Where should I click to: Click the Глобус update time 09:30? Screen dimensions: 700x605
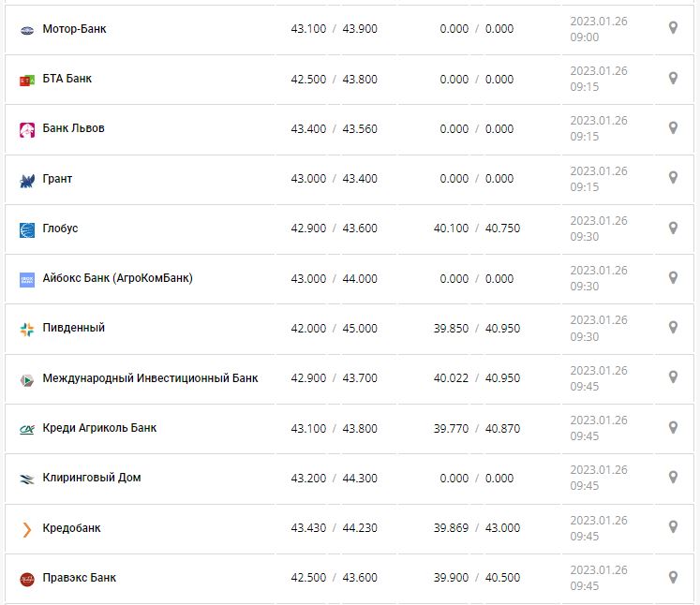(585, 236)
